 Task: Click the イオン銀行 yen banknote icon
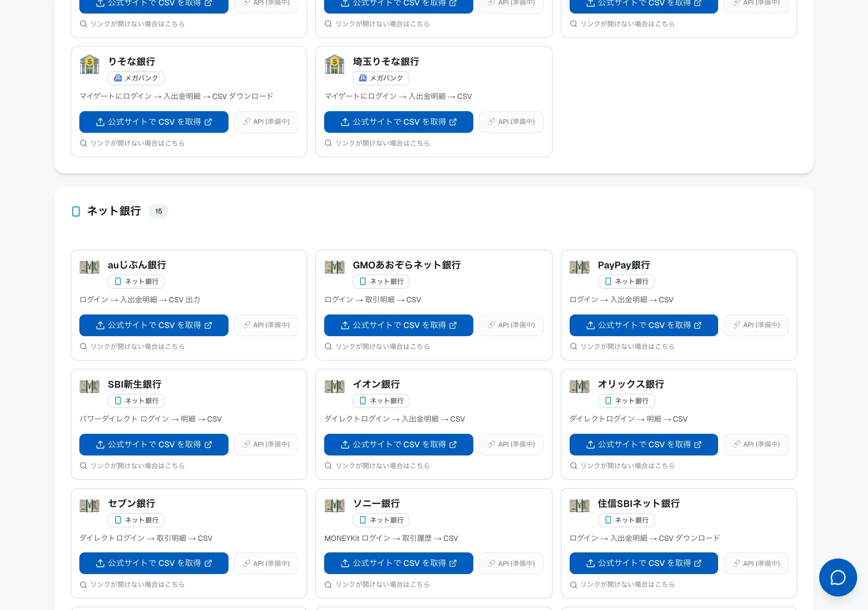pos(335,386)
